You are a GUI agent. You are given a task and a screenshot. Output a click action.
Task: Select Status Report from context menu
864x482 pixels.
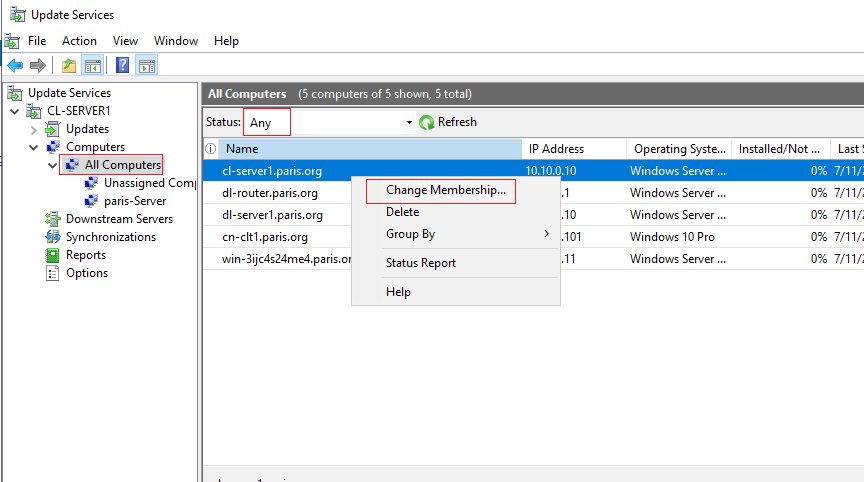click(421, 263)
